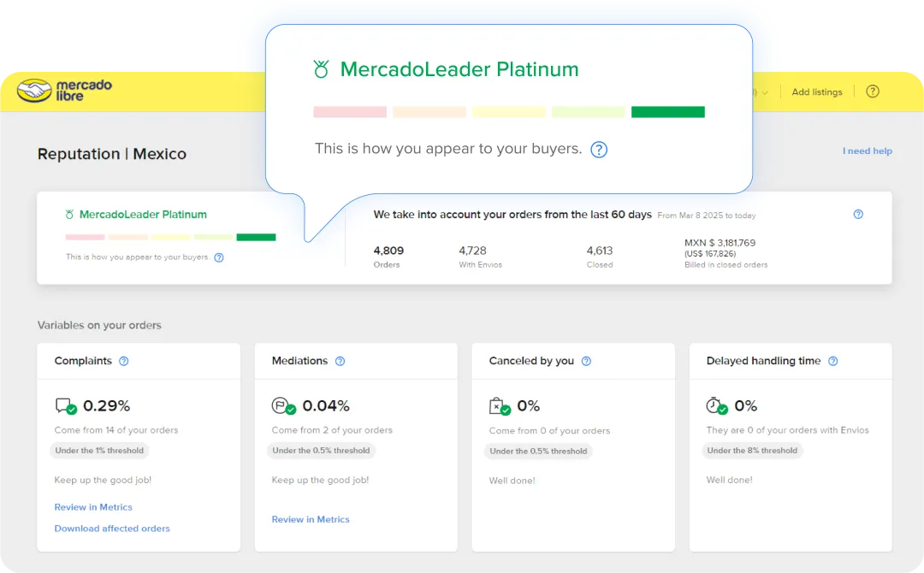The width and height of the screenshot is (924, 573).
Task: Click the Under the 1% threshold badge
Action: 100,451
